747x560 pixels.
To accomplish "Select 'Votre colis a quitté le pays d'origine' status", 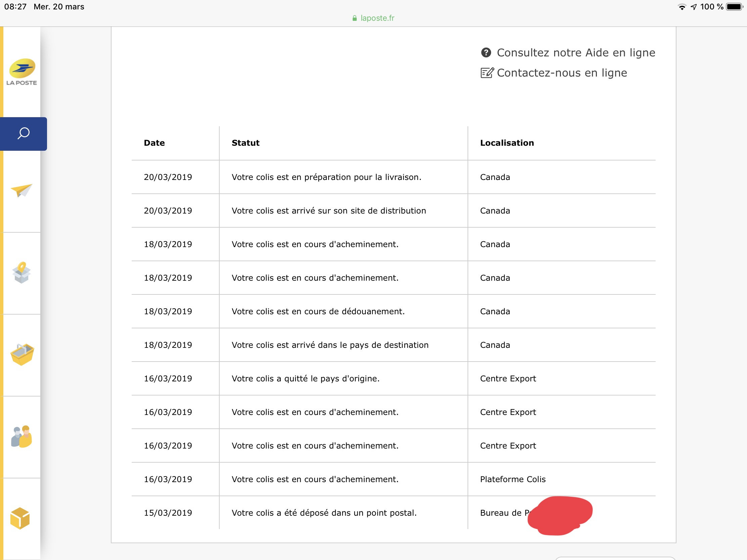I will 305,379.
